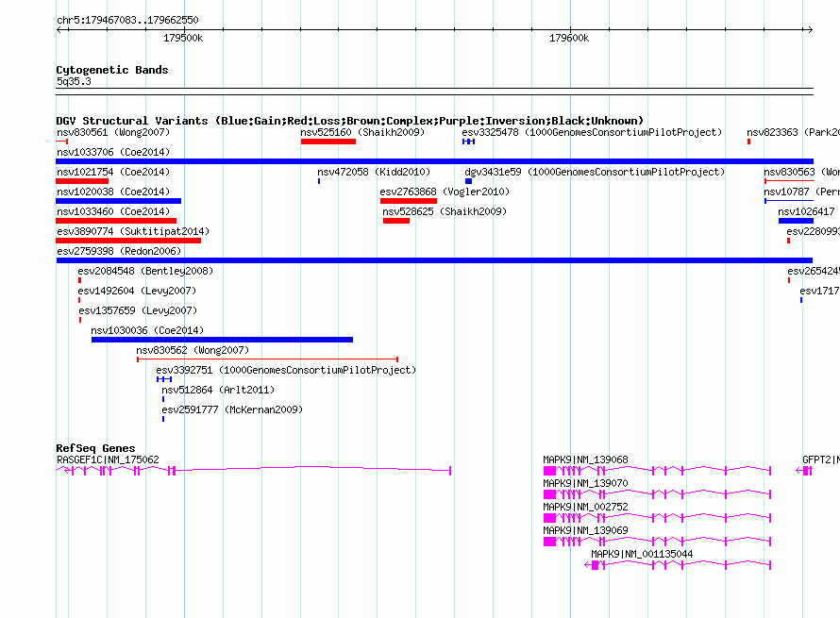Click the esv2759398 (Redon2006) label
The width and height of the screenshot is (840, 618).
point(119,251)
